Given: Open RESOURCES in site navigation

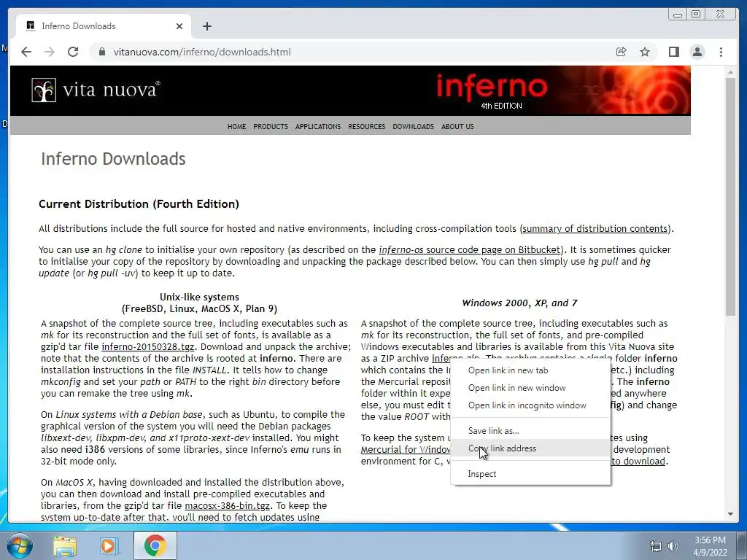Looking at the screenshot, I should pyautogui.click(x=366, y=127).
